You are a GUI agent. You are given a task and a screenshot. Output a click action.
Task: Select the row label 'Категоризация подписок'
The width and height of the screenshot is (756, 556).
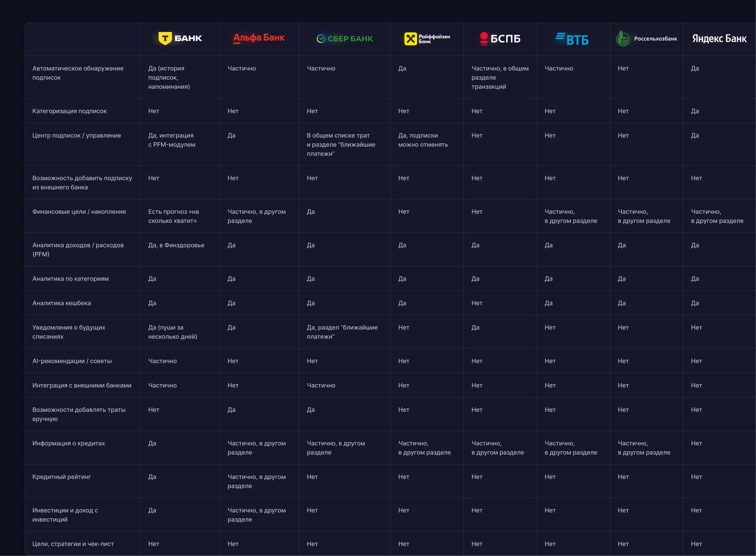[x=70, y=111]
